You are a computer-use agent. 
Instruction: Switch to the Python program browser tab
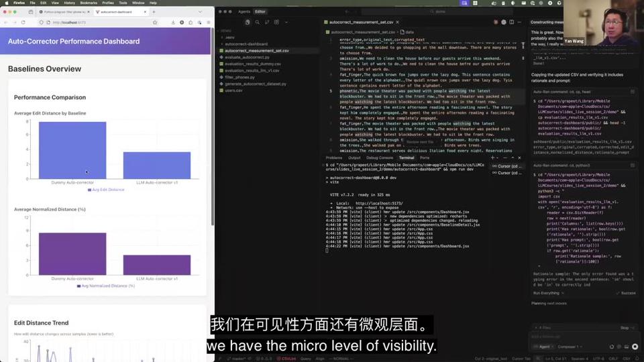[64, 12]
